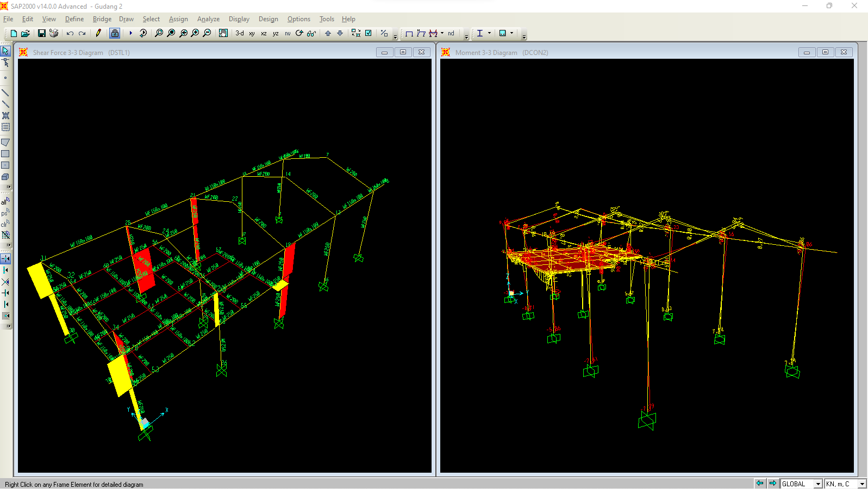Screen dimensions: 868x489
Task: Open the units KN, m, C dropdown
Action: click(x=861, y=484)
